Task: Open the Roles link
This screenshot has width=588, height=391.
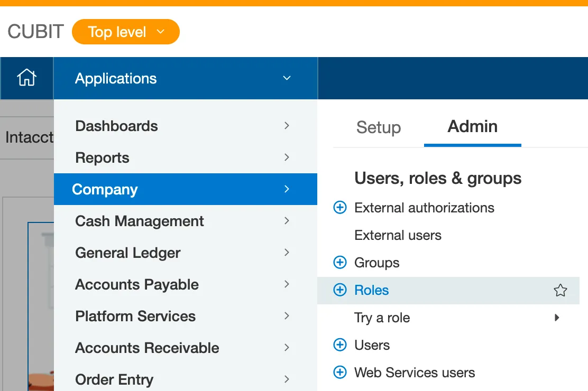Action: pyautogui.click(x=372, y=290)
